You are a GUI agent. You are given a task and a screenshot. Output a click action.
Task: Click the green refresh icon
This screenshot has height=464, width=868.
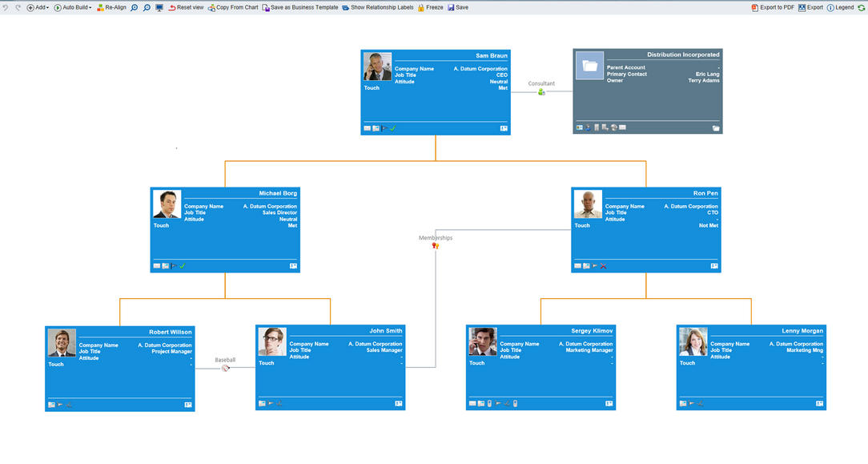pos(862,7)
